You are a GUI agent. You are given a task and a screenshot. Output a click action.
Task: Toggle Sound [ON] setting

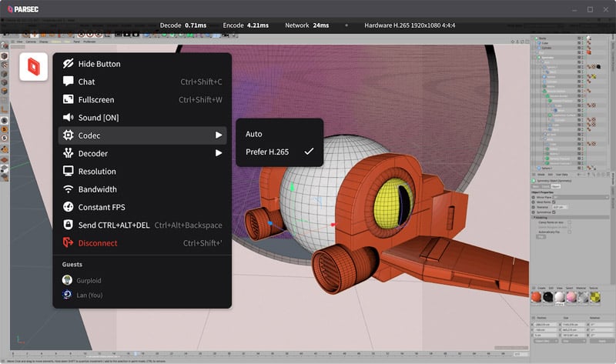point(98,118)
